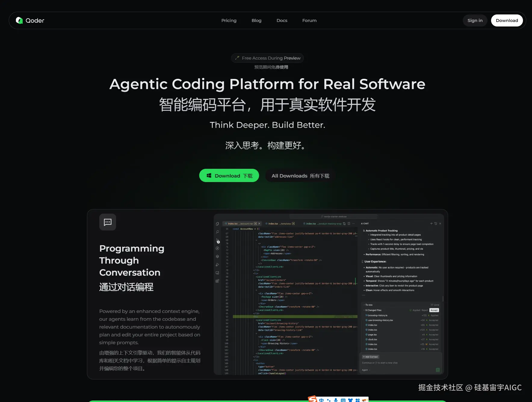Image resolution: width=532 pixels, height=402 pixels.
Task: Click the split editor icon
Action: (x=349, y=224)
